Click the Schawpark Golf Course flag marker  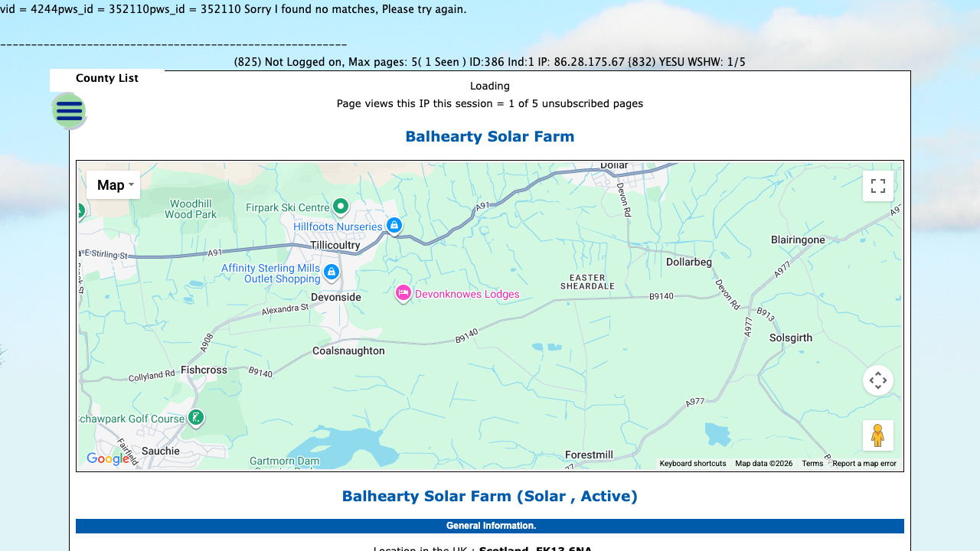195,418
